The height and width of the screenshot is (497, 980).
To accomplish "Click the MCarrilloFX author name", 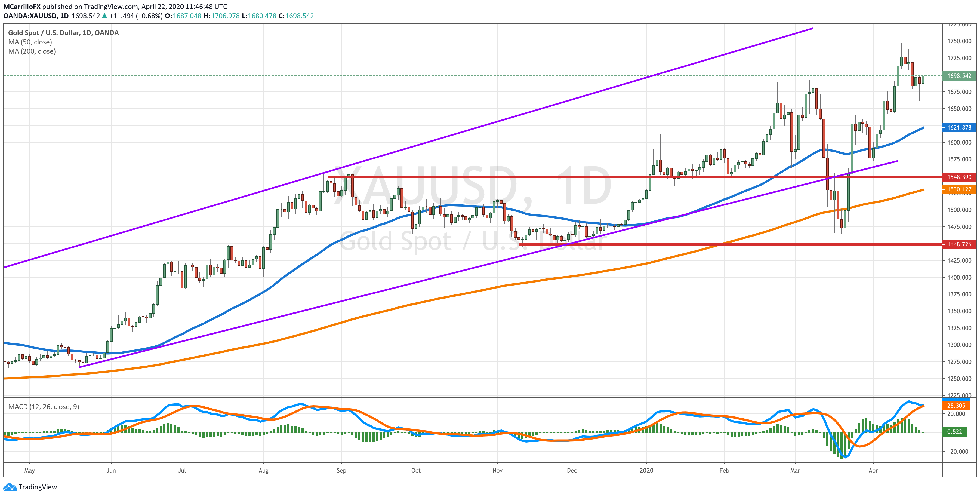I will pyautogui.click(x=22, y=7).
